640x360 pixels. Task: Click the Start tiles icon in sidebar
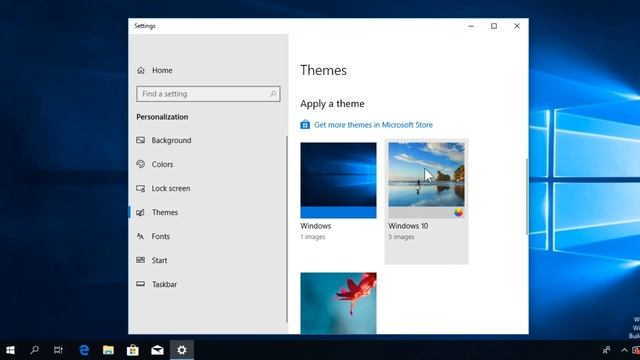(x=140, y=260)
